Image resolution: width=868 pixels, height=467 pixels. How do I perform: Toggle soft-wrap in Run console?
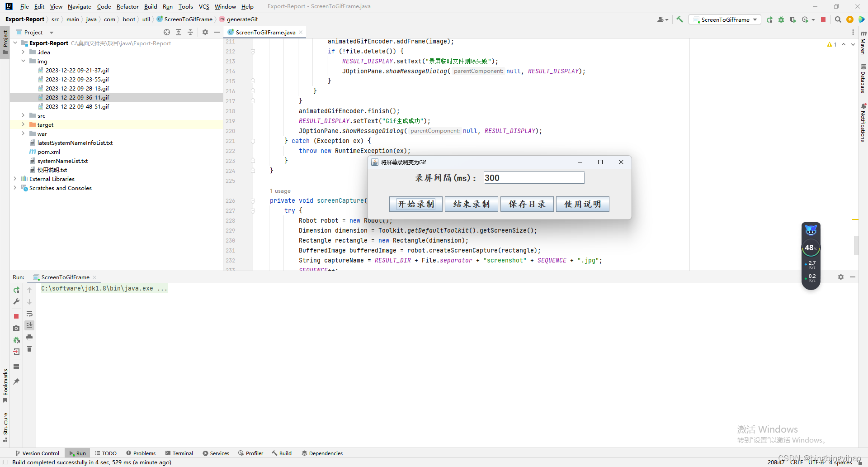tap(29, 314)
